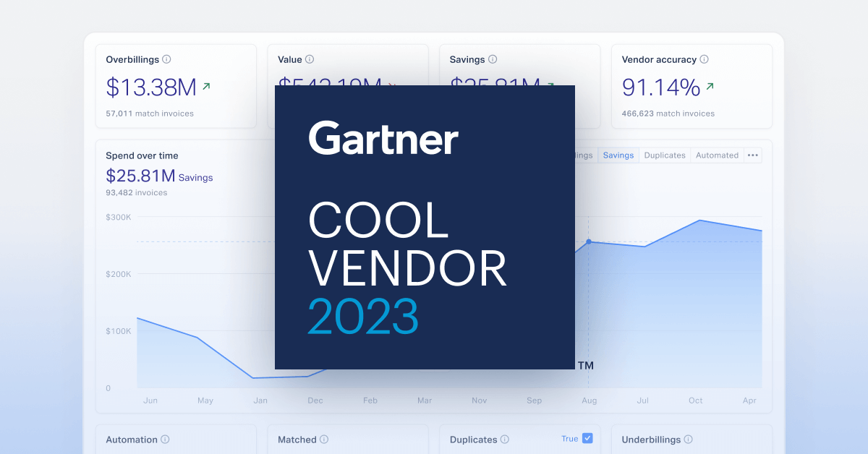Screen dimensions: 868x454
Task: Select the Savings chart tab
Action: coord(618,155)
